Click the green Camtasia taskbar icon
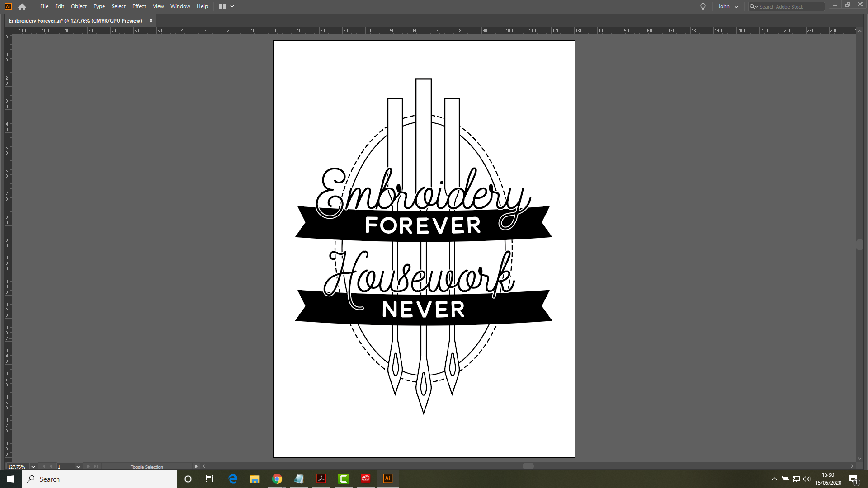The image size is (868, 488). click(344, 479)
